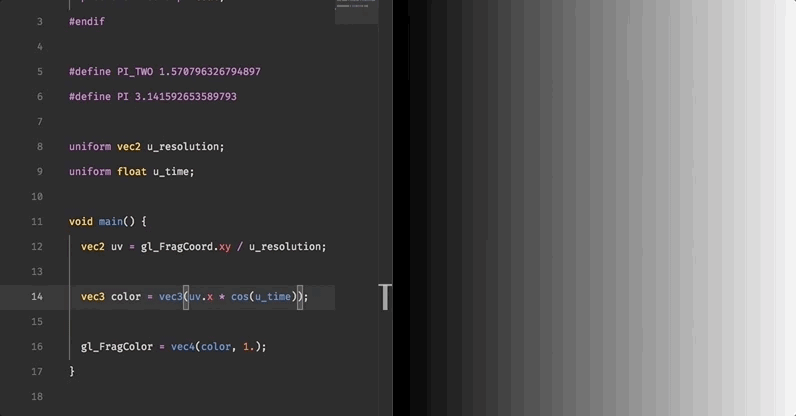Click the 'vec3 color' declaration
796x416 pixels.
coord(111,297)
